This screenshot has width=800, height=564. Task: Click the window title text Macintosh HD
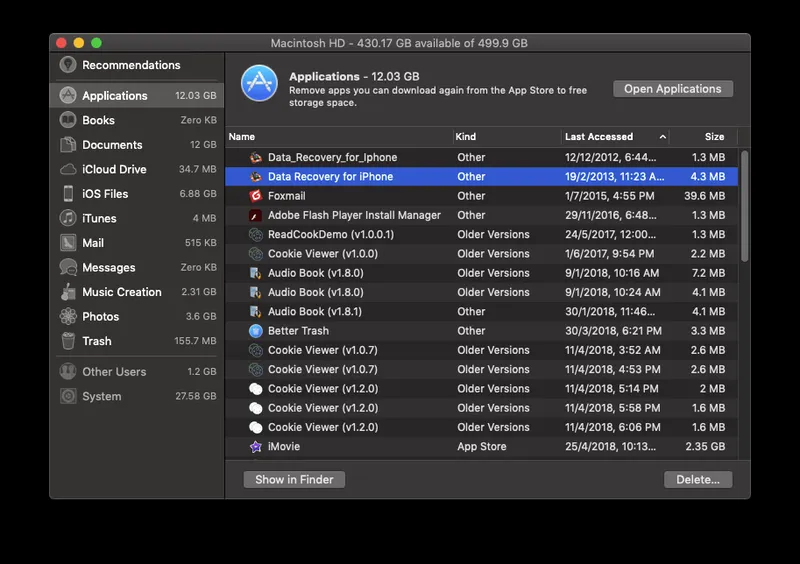click(308, 43)
